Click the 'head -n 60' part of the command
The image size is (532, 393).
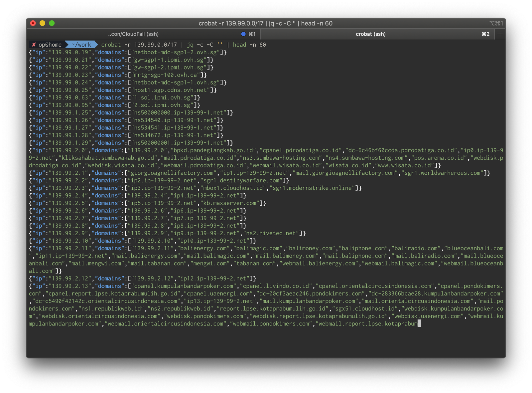click(x=249, y=45)
